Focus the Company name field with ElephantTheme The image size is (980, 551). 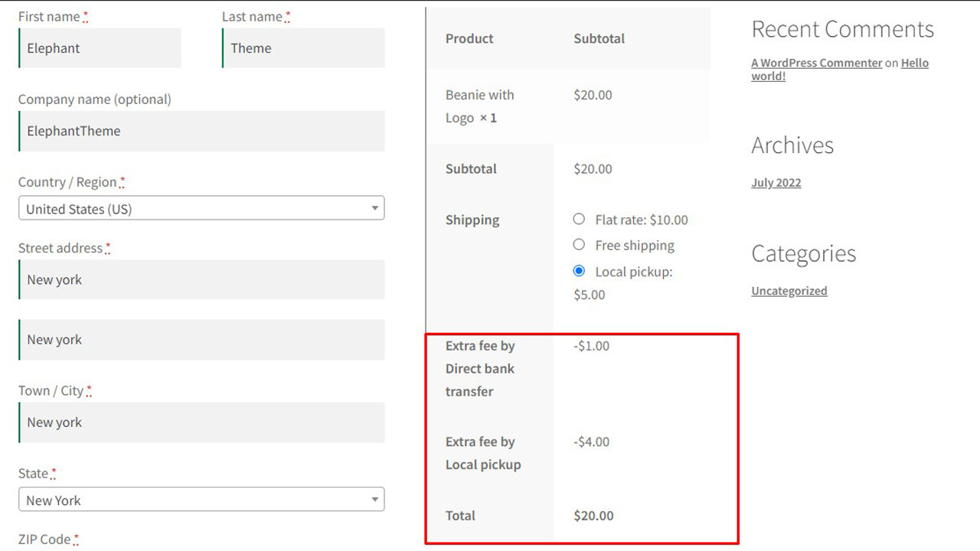point(201,131)
